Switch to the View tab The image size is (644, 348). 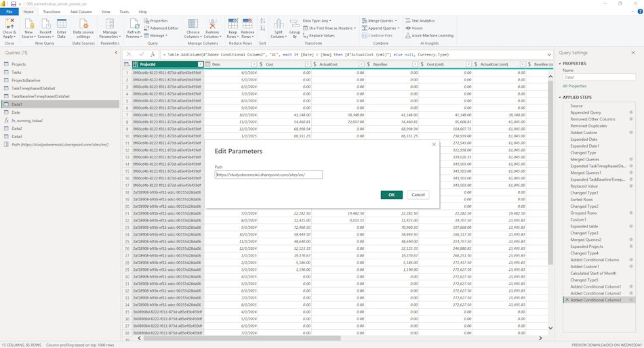click(x=106, y=12)
